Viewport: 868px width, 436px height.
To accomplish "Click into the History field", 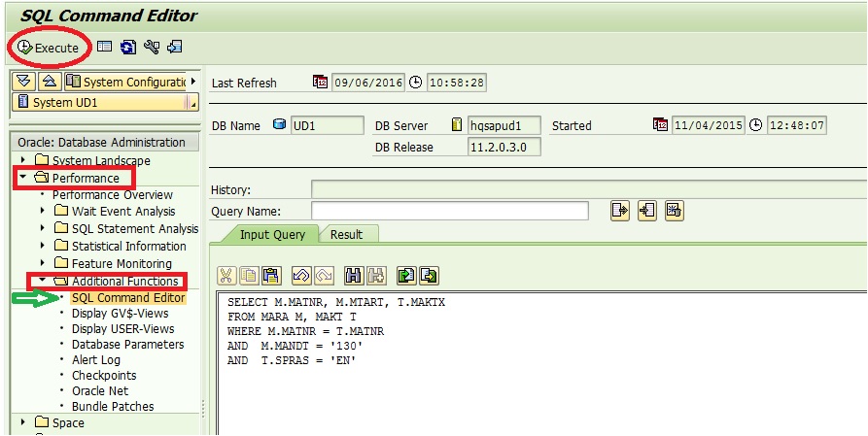I will tap(589, 189).
